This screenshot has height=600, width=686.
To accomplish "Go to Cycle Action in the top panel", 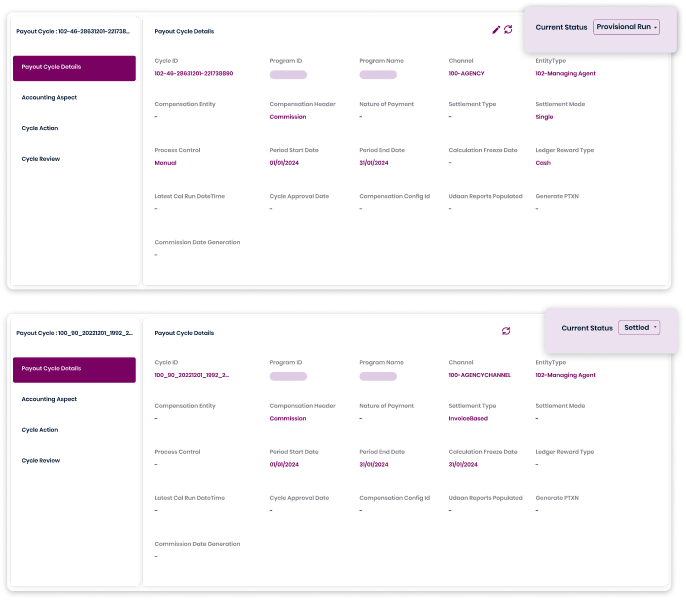I will click(40, 128).
